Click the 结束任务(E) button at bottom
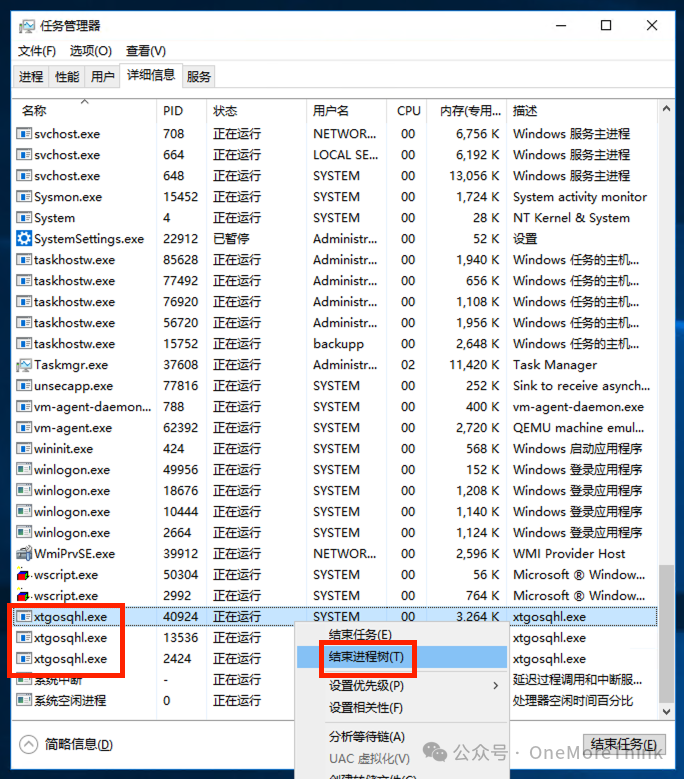The image size is (684, 779). click(624, 744)
